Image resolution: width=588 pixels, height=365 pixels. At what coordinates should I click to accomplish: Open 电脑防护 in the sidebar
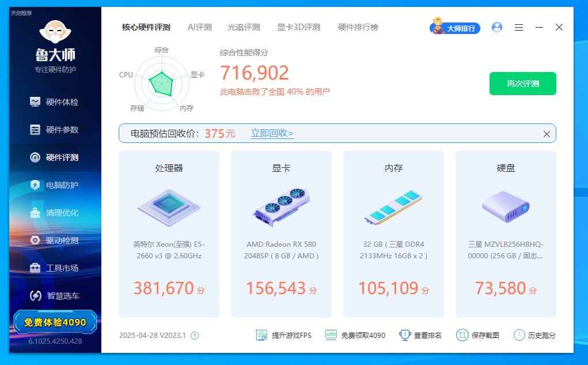(x=55, y=185)
